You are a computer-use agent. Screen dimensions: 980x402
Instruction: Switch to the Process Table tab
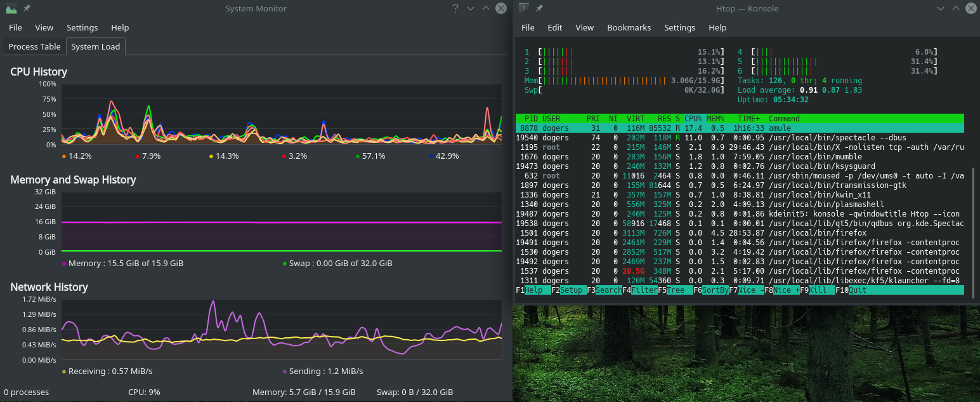pyautogui.click(x=34, y=46)
